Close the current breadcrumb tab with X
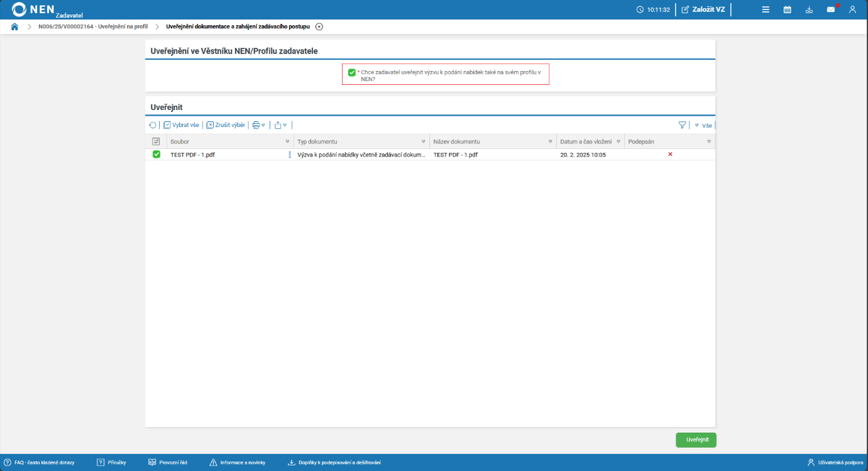This screenshot has width=868, height=471. (x=319, y=26)
